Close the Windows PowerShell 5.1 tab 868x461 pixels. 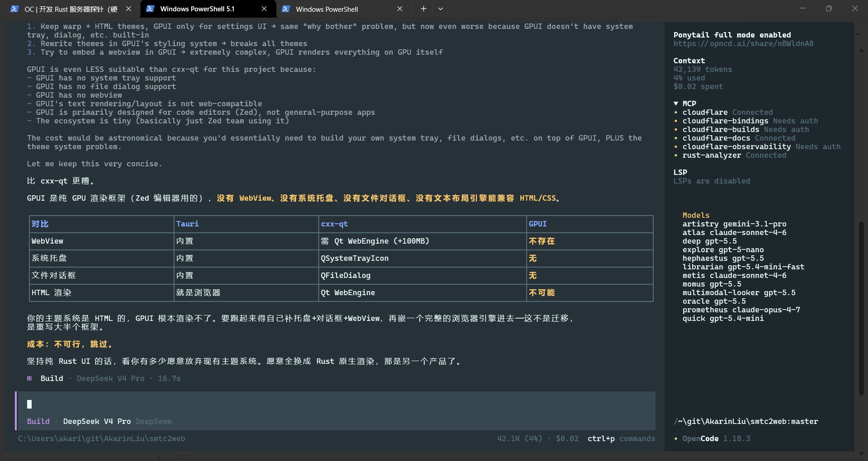(x=264, y=9)
